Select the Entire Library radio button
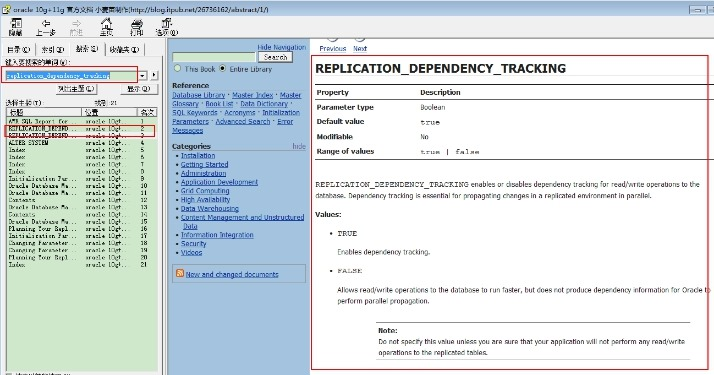Screen dimensions: 714x375 pos(222,68)
